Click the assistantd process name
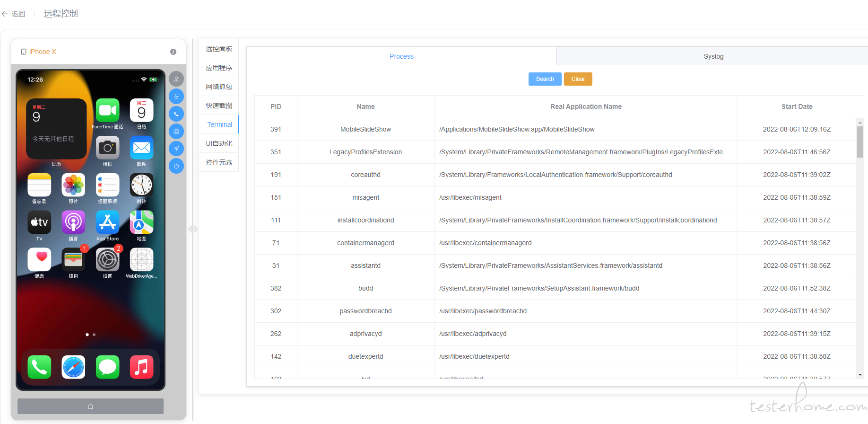The image size is (868, 424). click(x=365, y=265)
